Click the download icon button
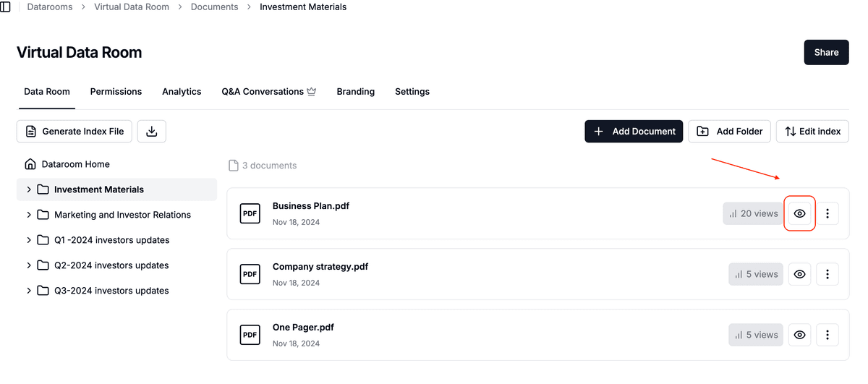868x384 pixels. click(151, 131)
